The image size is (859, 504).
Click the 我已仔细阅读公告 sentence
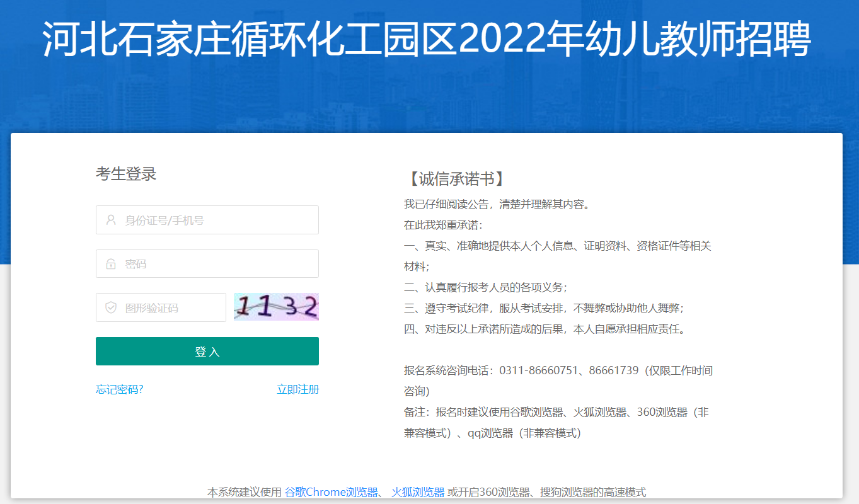pos(497,204)
